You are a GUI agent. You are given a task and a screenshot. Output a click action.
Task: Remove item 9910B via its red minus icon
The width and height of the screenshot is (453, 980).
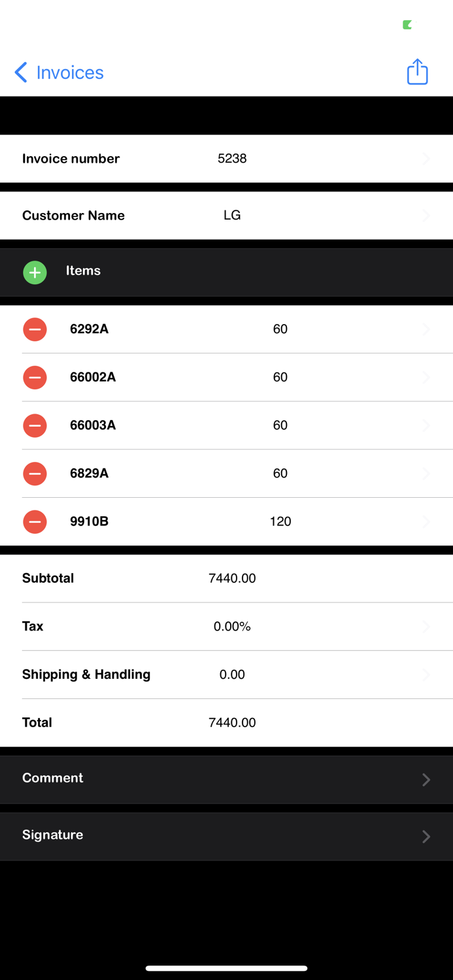[x=35, y=521]
